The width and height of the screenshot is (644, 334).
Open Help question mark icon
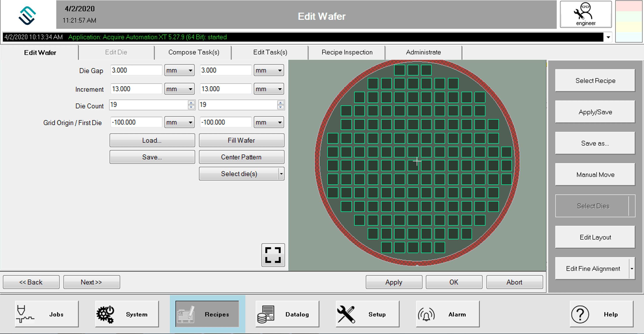point(580,314)
